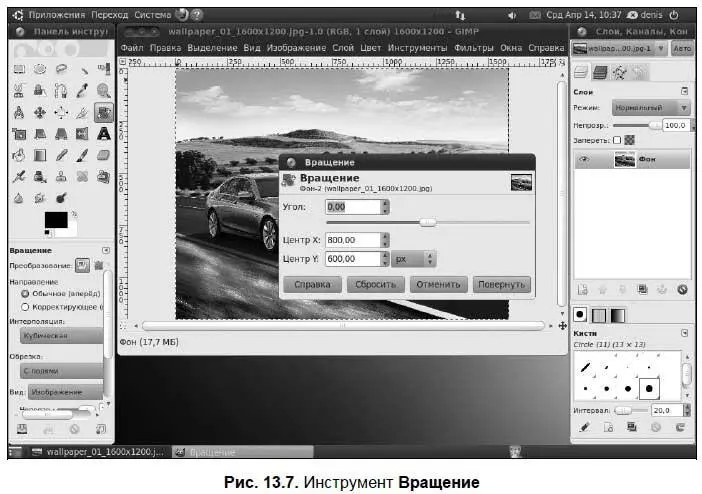Tick the lock pixels checkbox
This screenshot has width=702, height=494.
click(617, 140)
